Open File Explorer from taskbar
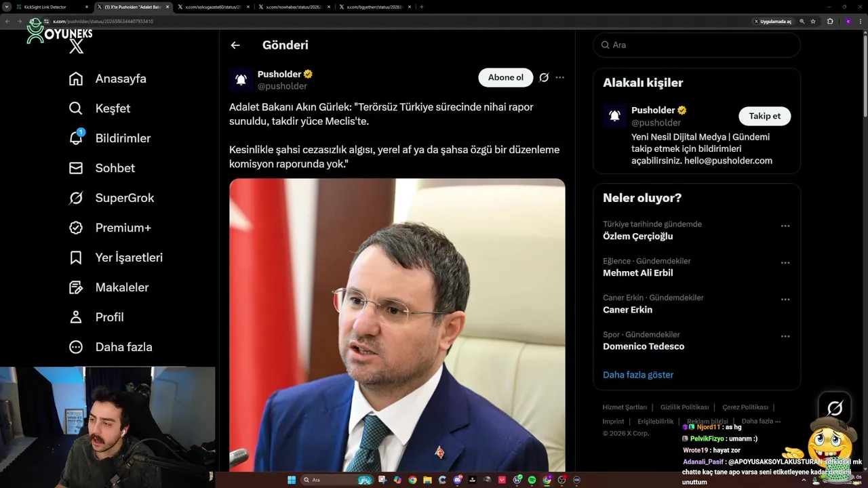 tap(427, 480)
